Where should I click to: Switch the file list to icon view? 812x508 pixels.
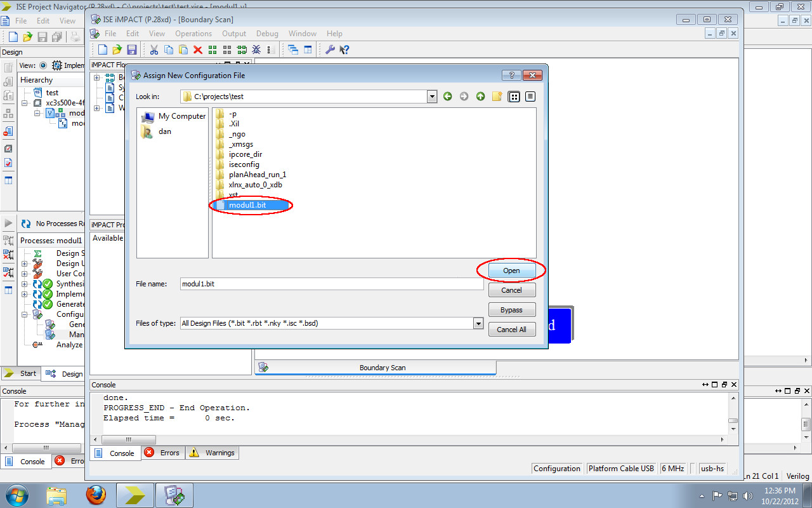tap(514, 96)
